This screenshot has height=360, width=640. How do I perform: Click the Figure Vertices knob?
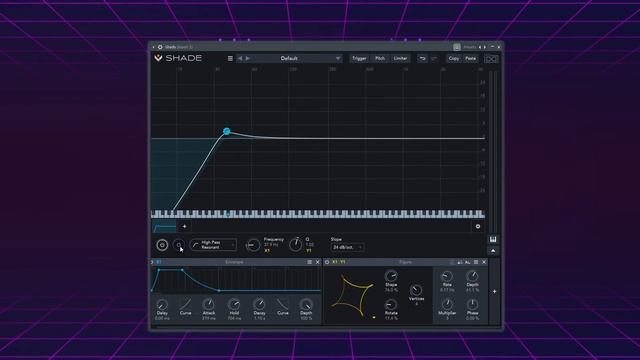(x=416, y=290)
